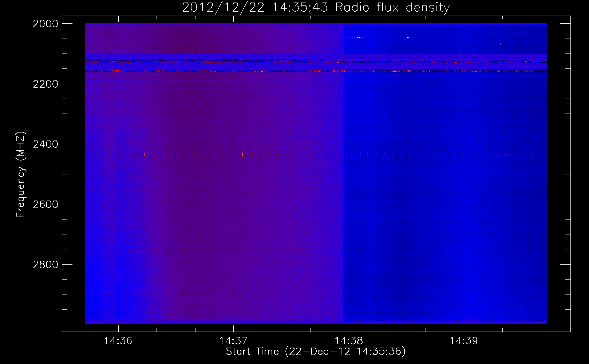Click the 2600 frequency tick label

pyautogui.click(x=46, y=204)
